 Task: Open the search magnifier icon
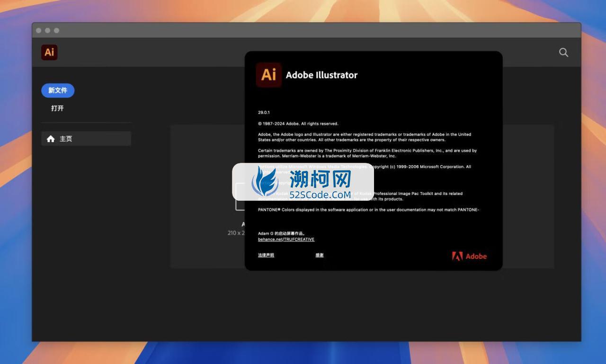[x=563, y=52]
